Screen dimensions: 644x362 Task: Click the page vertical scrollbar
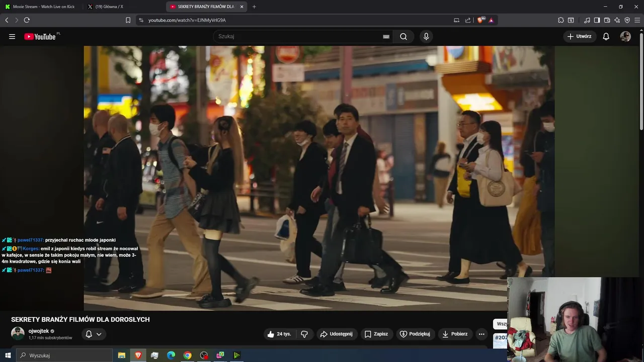(641, 80)
